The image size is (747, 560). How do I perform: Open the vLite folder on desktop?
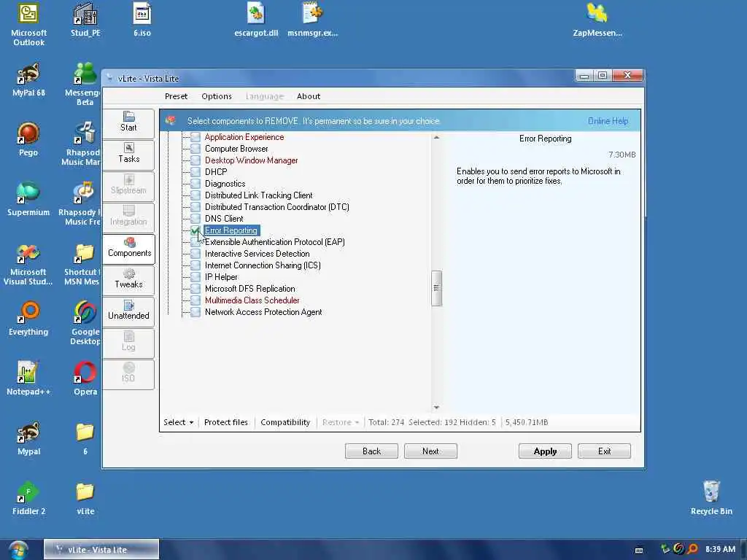pyautogui.click(x=86, y=499)
